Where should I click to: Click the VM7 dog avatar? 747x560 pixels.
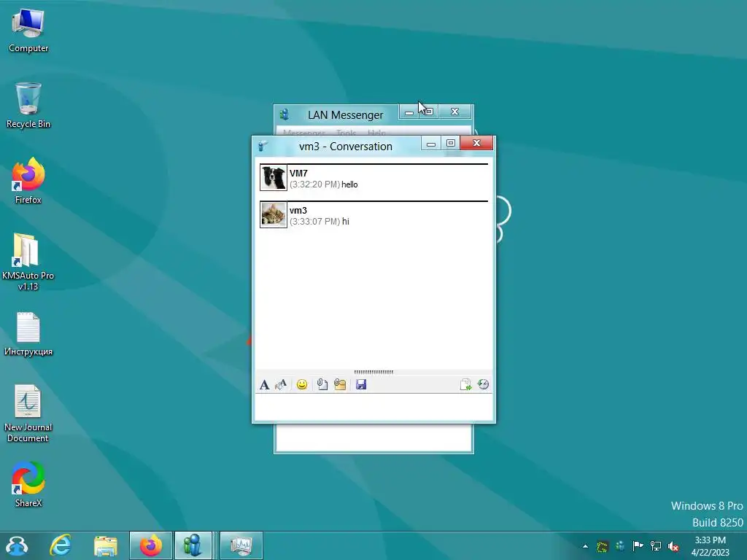(274, 178)
